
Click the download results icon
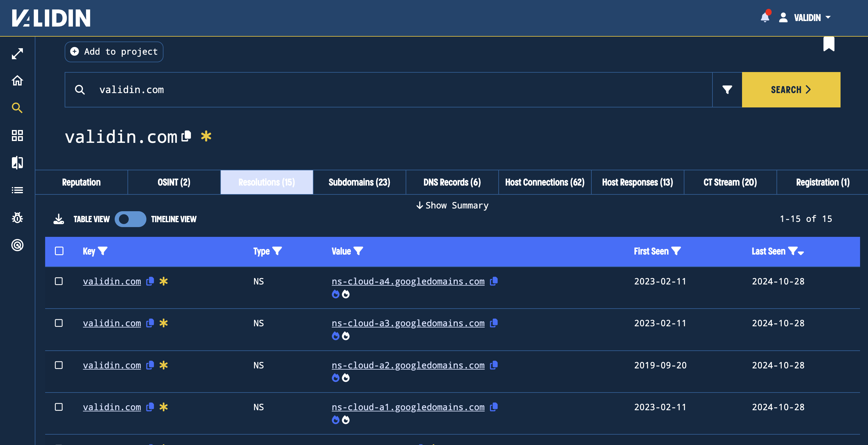click(x=59, y=219)
